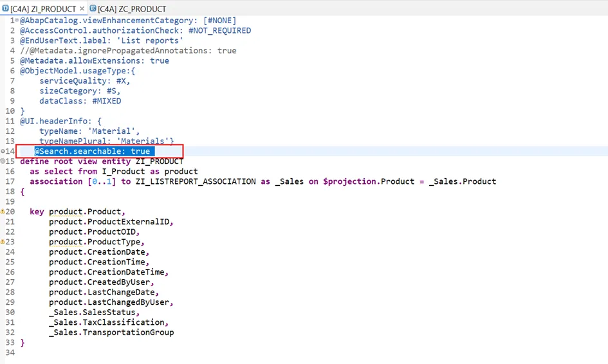Select the [C4A] ZI_PRODUCT tab
This screenshot has height=364, width=608.
click(x=42, y=8)
